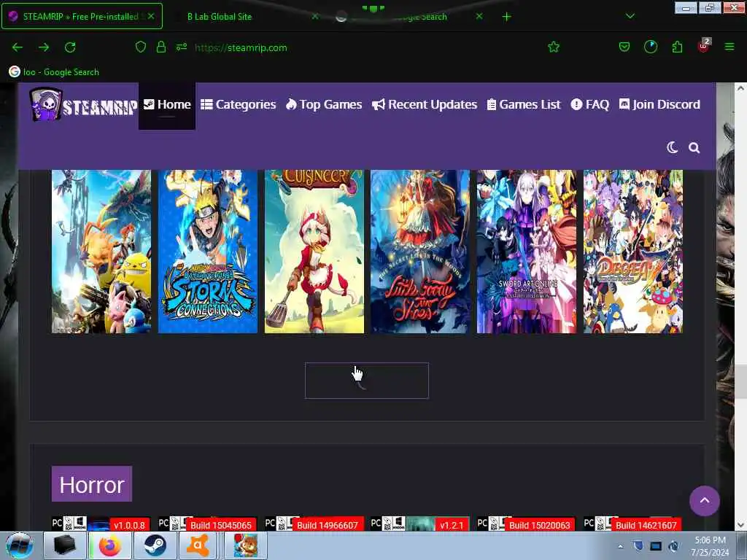Close the B Lab Global Site tab
747x560 pixels.
point(315,16)
